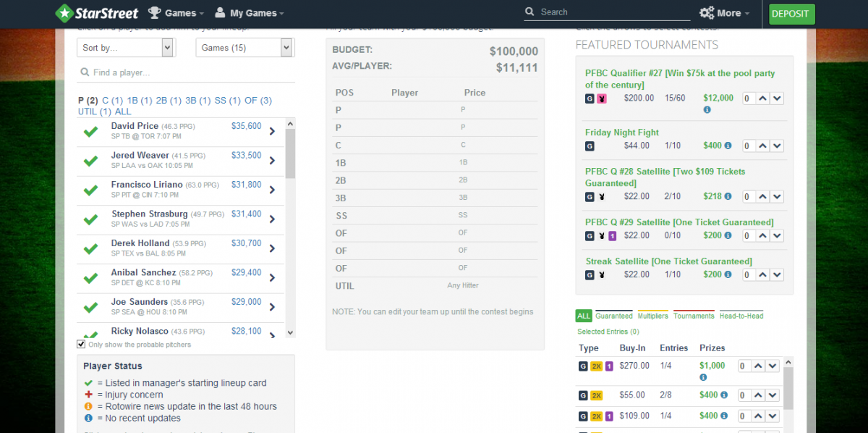Image resolution: width=868 pixels, height=433 pixels.
Task: Click the info icon beside Friday Night Fight prize
Action: (x=728, y=146)
